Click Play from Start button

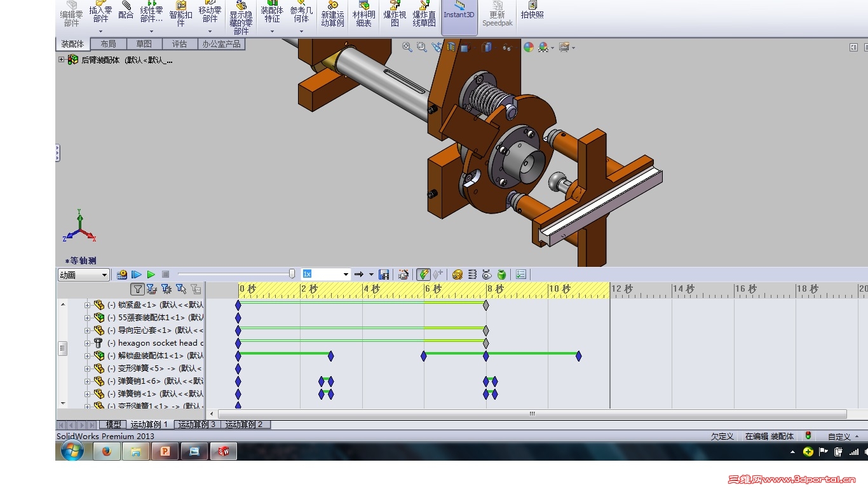(x=137, y=274)
